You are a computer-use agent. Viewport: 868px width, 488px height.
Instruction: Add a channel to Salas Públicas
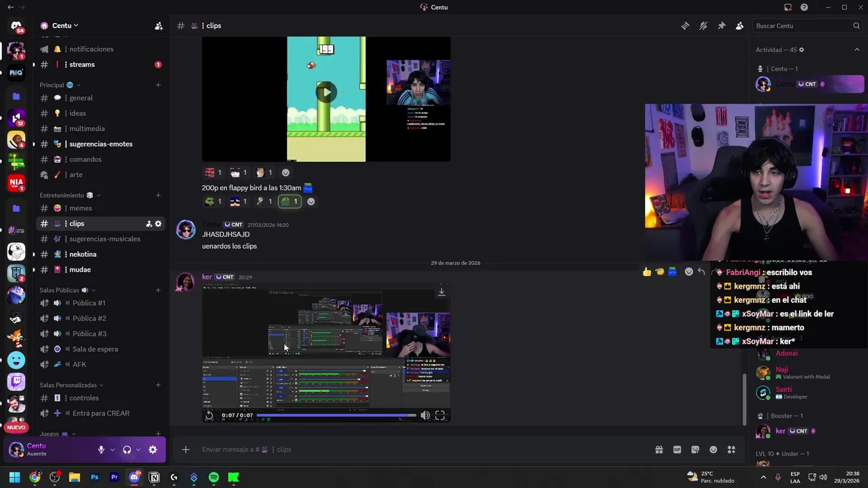[158, 290]
